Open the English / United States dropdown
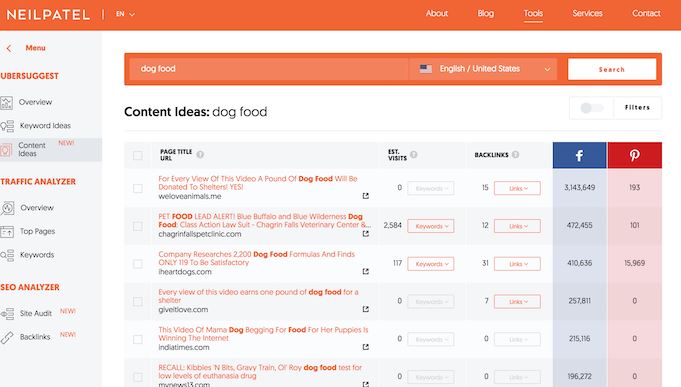Image resolution: width=681 pixels, height=387 pixels. tap(483, 69)
